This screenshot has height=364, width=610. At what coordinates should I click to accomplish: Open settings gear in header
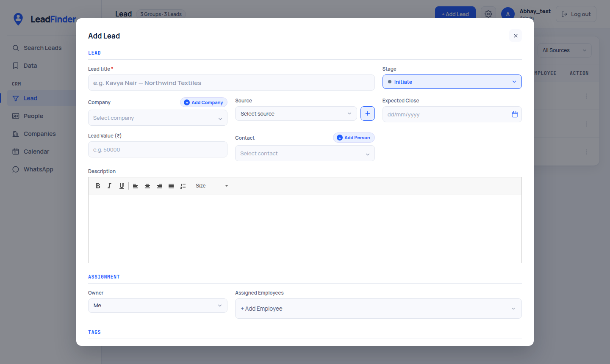tap(488, 14)
